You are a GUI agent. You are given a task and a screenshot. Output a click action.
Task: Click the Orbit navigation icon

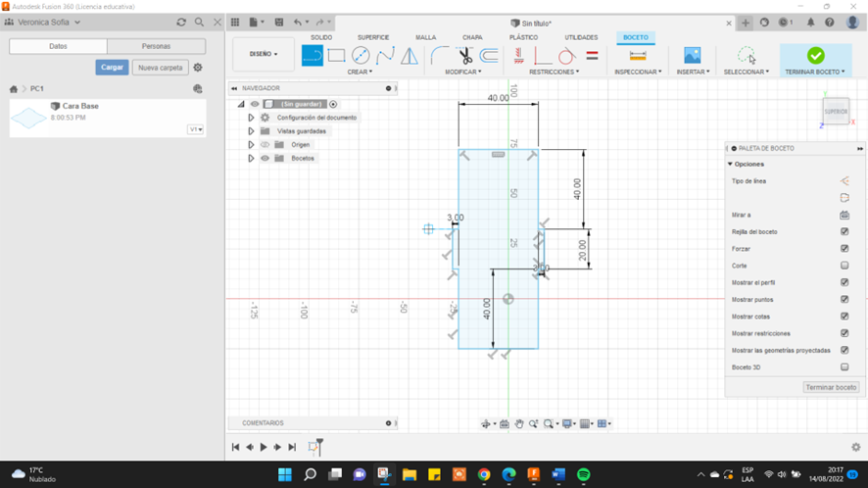click(x=486, y=423)
